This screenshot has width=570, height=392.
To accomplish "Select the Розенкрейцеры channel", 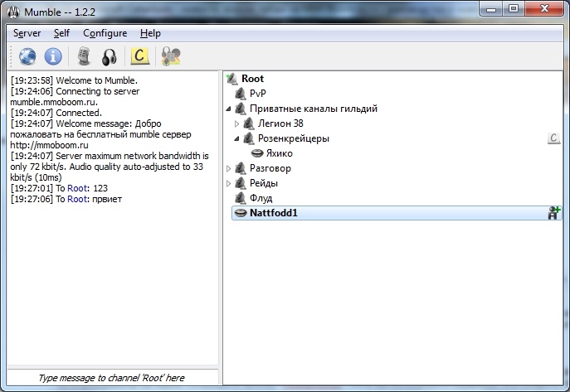I will [x=294, y=138].
